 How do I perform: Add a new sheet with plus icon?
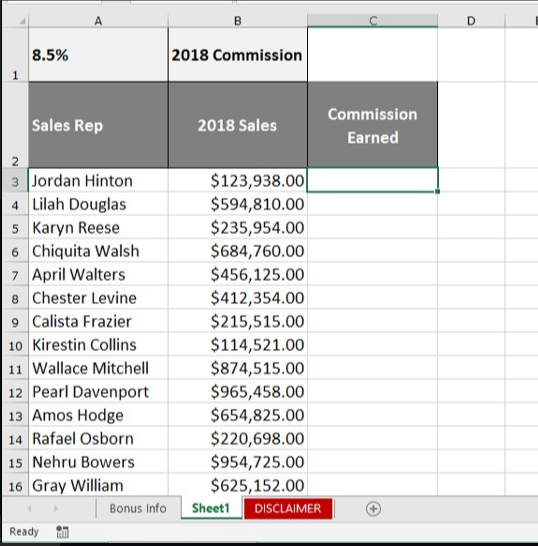click(x=373, y=509)
